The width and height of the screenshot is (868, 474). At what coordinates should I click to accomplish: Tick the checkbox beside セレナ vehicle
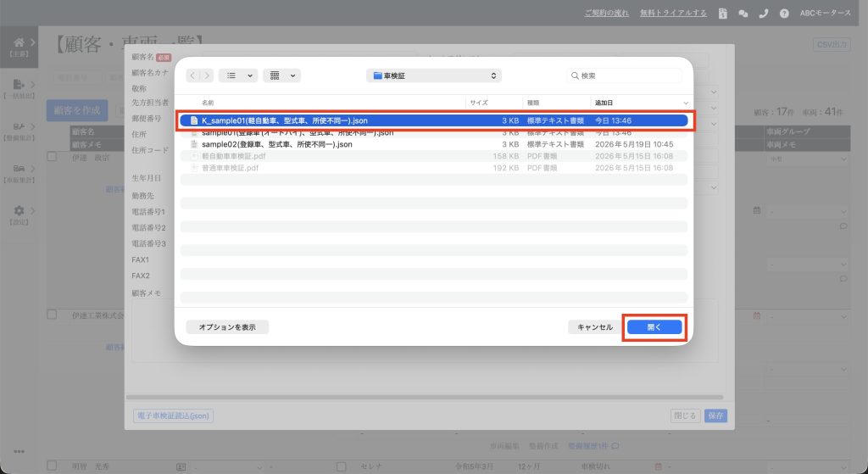coord(342,467)
